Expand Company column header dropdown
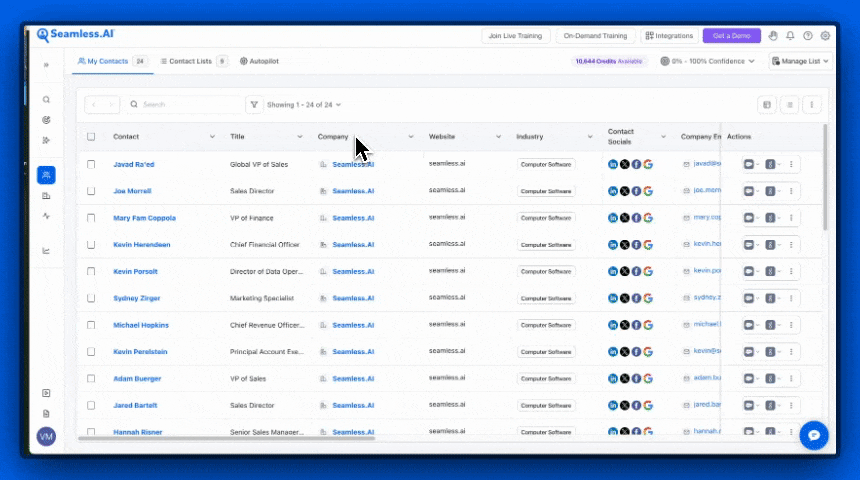 (411, 137)
